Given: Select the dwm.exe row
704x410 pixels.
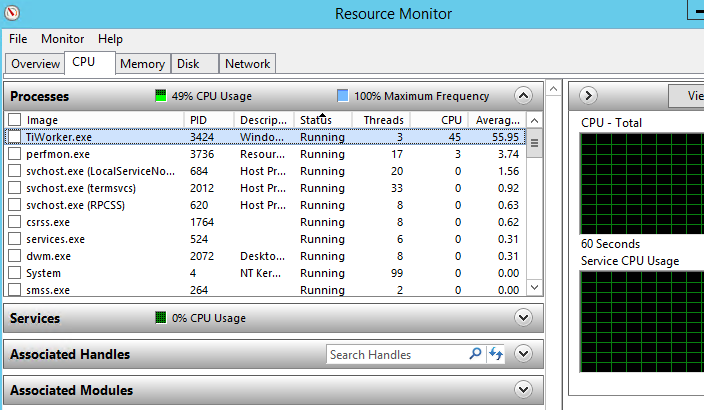Looking at the screenshot, I should tap(265, 256).
